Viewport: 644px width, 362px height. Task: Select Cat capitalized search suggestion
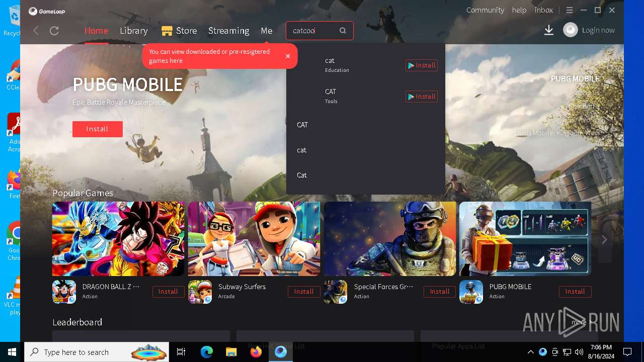[x=302, y=175]
